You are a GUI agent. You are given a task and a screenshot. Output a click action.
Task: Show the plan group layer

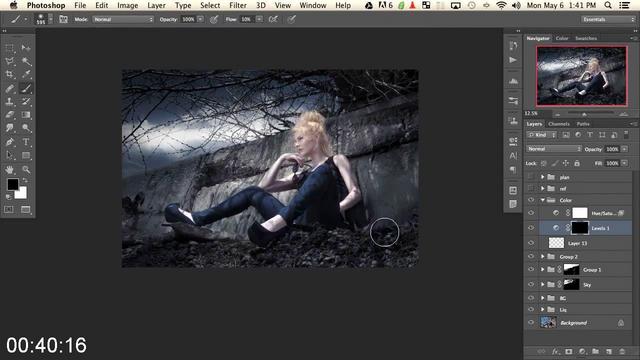[531, 177]
